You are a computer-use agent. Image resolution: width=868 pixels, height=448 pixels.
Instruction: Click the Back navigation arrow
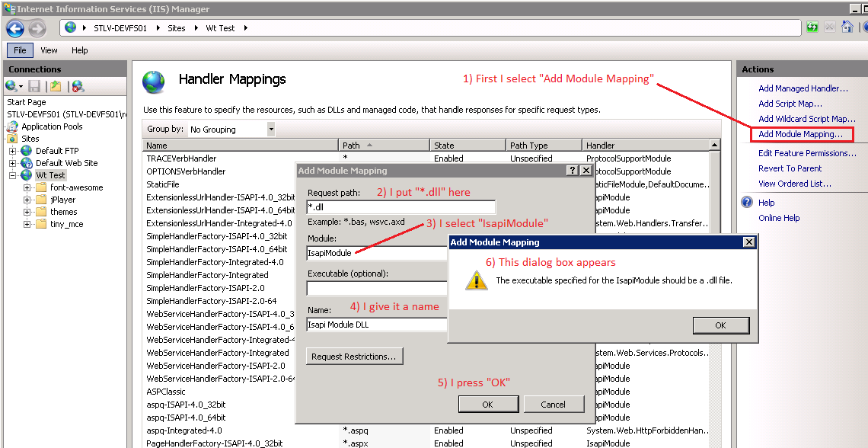tap(15, 28)
